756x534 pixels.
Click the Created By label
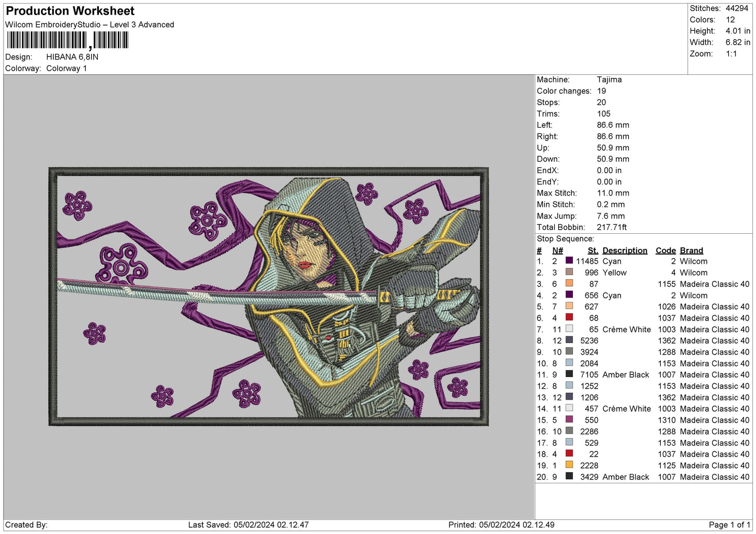coord(26,525)
